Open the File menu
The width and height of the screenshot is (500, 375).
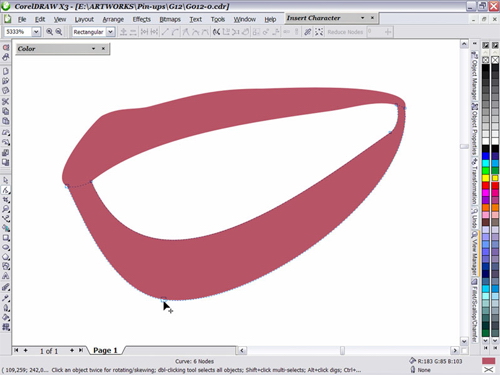coord(22,19)
